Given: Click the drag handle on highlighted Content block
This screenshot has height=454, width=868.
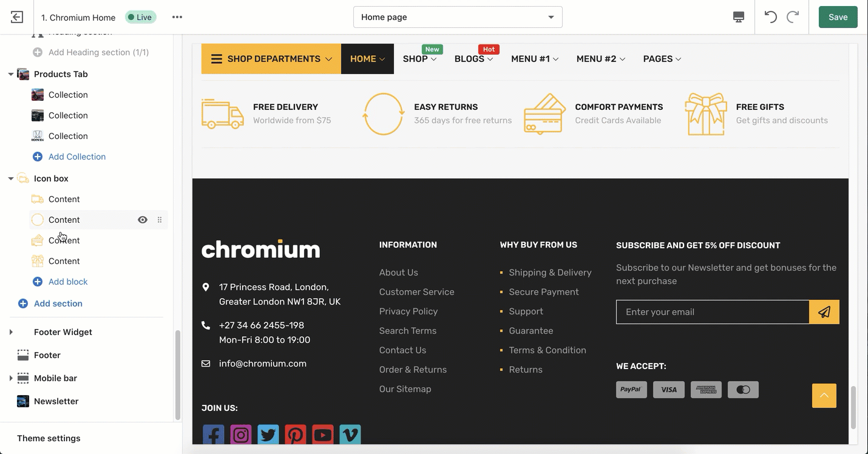Looking at the screenshot, I should pyautogui.click(x=160, y=220).
